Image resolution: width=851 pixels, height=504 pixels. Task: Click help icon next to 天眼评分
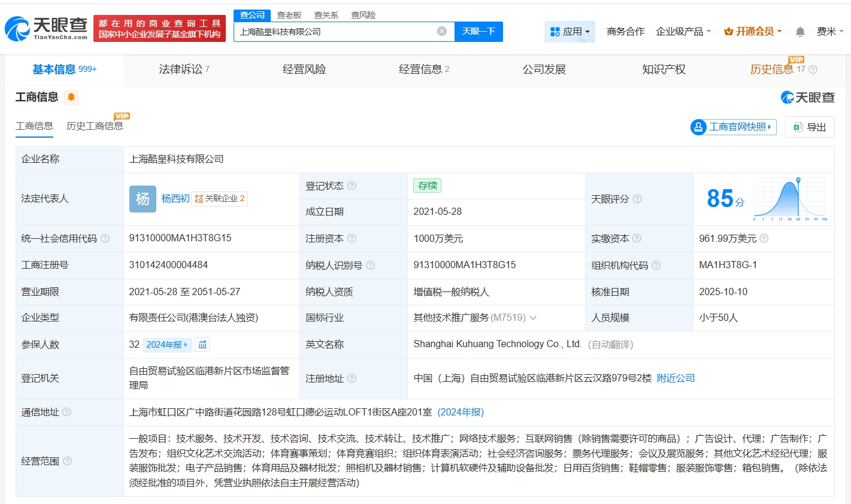(x=637, y=199)
